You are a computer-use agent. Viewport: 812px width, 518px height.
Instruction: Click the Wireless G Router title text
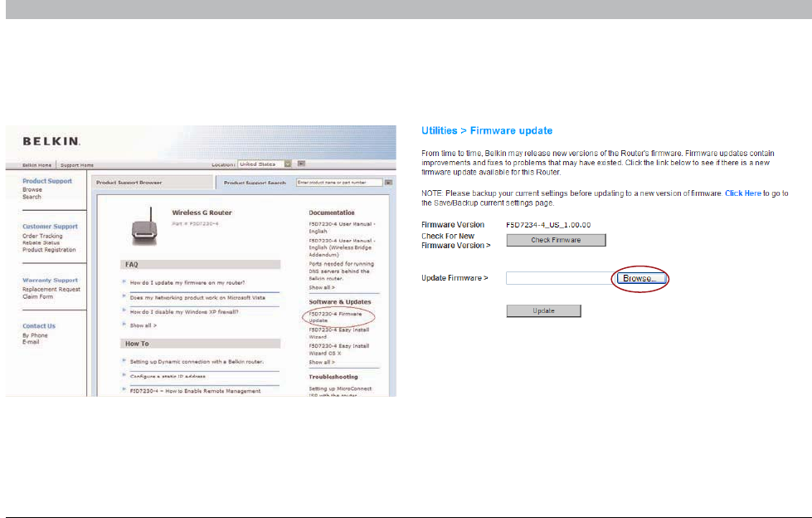202,213
